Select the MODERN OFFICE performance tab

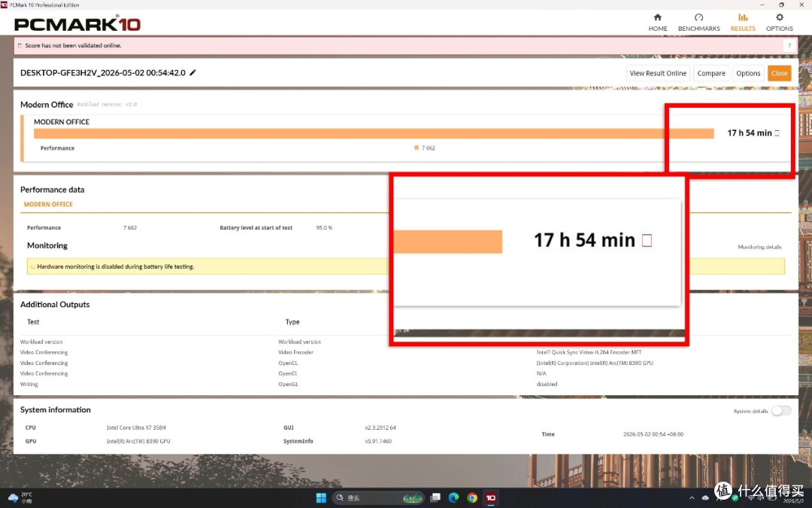(x=48, y=205)
